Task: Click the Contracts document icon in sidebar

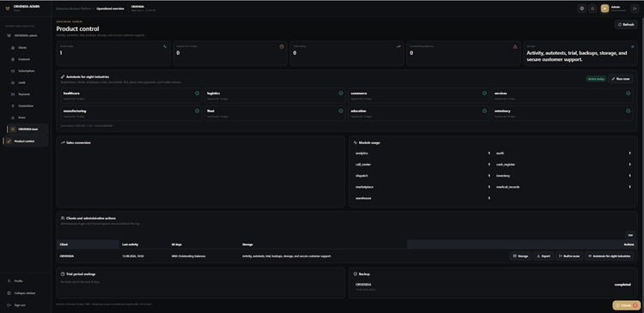Action: tap(13, 59)
